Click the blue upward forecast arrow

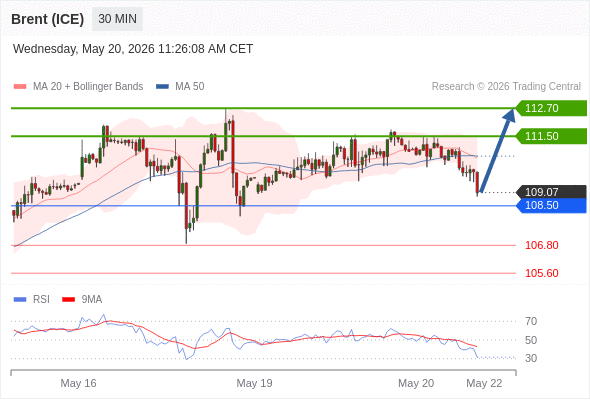coord(497,151)
